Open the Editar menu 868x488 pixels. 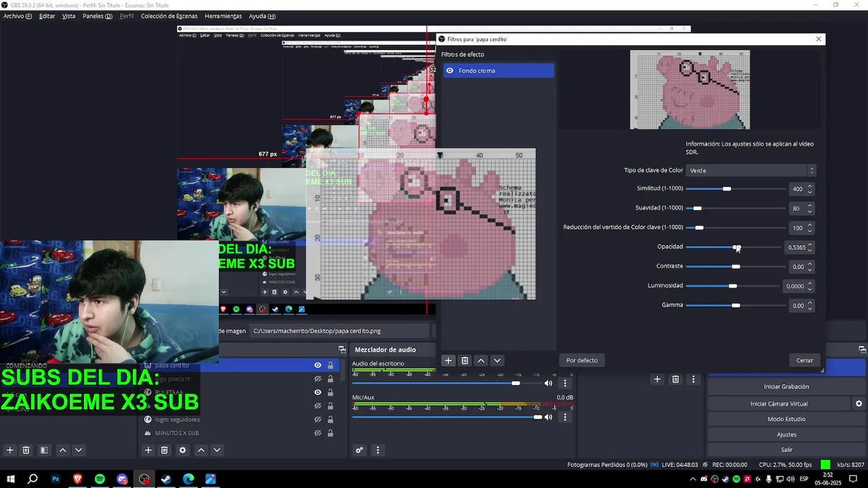pos(47,16)
